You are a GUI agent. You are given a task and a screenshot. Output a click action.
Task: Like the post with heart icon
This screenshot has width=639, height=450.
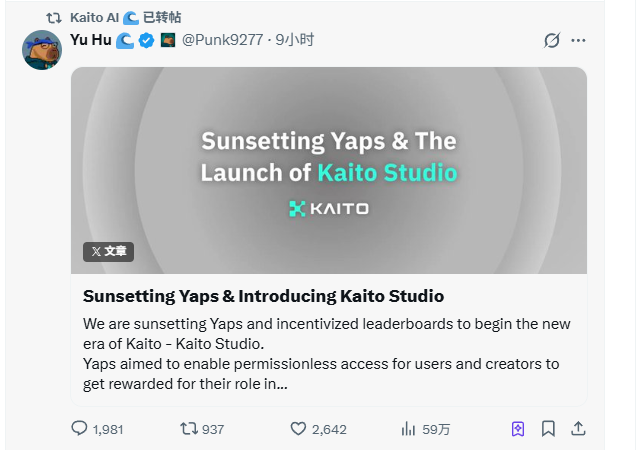298,428
